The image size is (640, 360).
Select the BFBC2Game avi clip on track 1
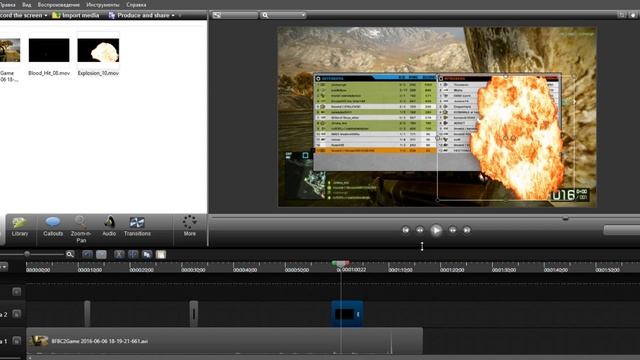224,341
